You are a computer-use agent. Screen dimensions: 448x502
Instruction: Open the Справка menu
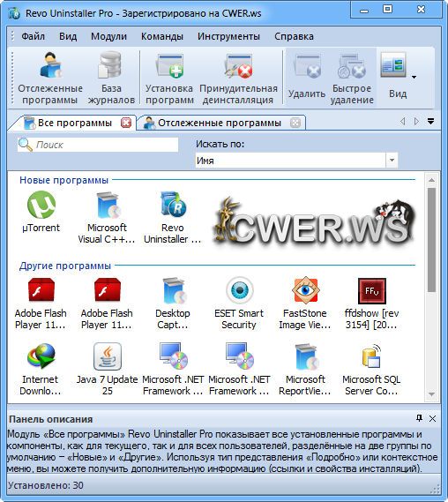[294, 36]
